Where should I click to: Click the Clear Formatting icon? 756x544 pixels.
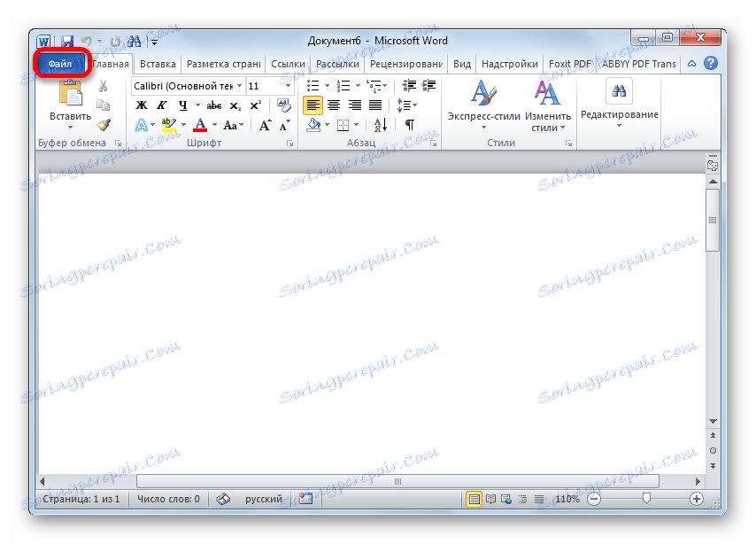[x=283, y=105]
